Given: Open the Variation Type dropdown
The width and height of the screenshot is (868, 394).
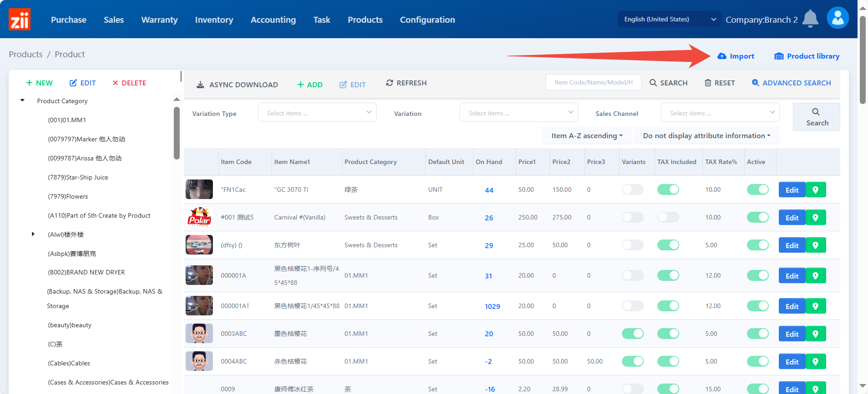Looking at the screenshot, I should click(x=317, y=113).
